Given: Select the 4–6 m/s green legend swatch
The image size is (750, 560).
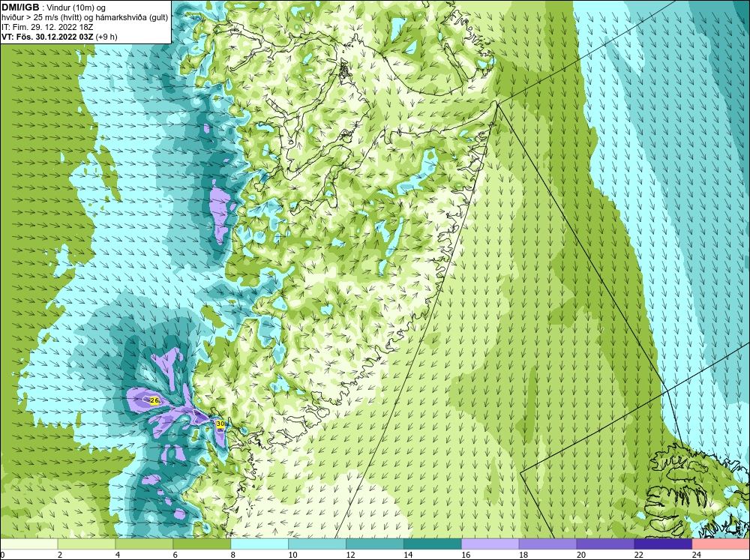Looking at the screenshot, I should [x=144, y=544].
